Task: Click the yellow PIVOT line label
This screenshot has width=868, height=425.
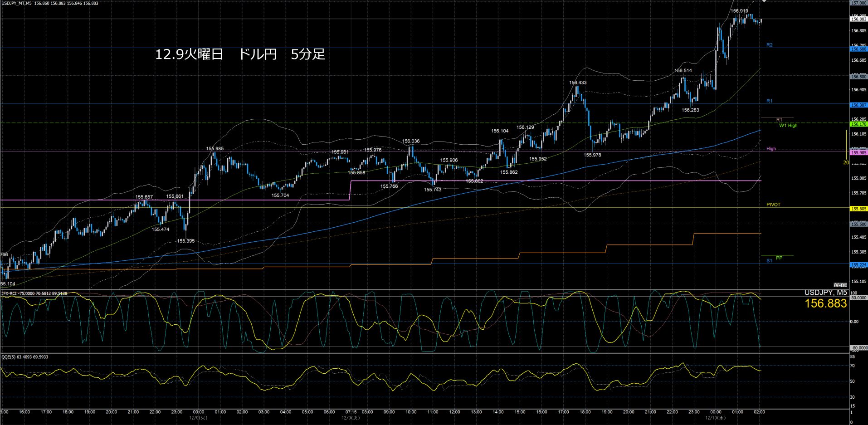Action: click(773, 205)
